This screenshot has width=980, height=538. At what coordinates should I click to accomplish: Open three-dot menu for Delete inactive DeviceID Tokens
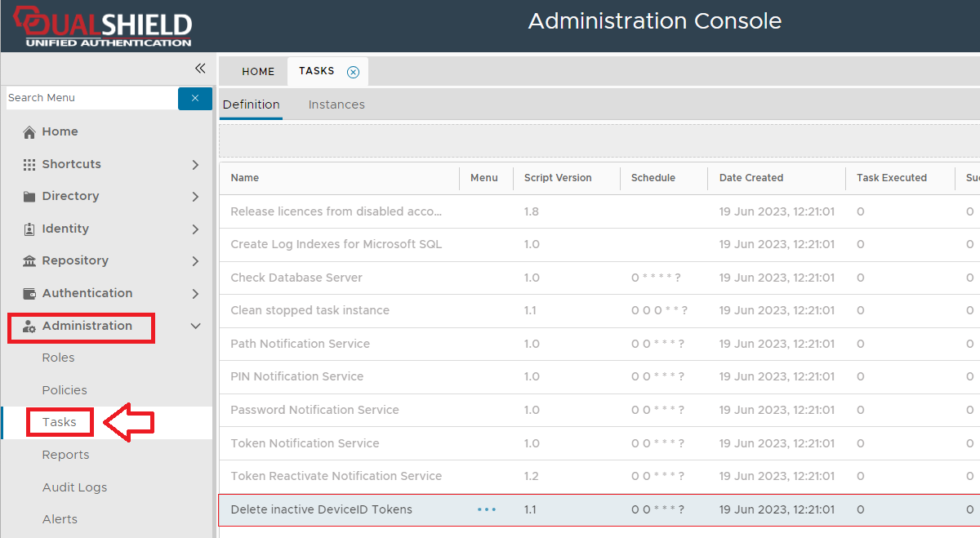click(x=487, y=509)
